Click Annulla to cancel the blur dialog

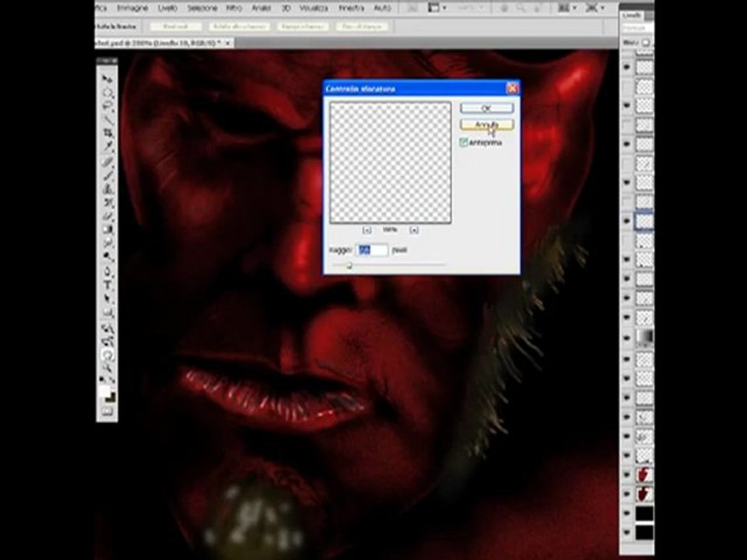point(486,124)
